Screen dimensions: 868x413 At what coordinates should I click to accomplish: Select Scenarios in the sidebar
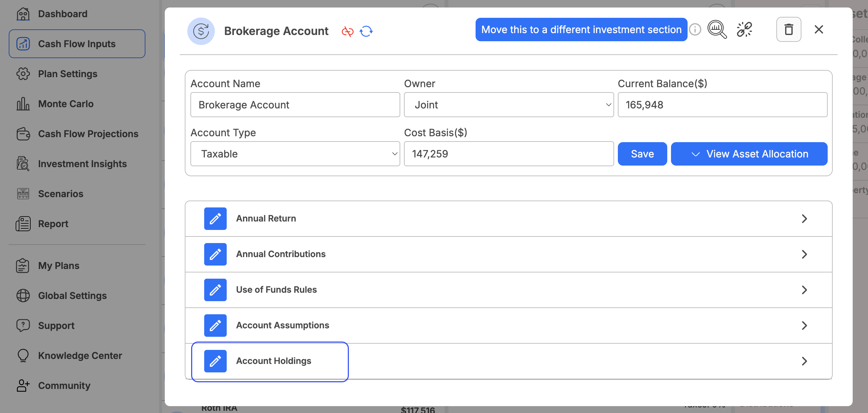[x=60, y=194]
